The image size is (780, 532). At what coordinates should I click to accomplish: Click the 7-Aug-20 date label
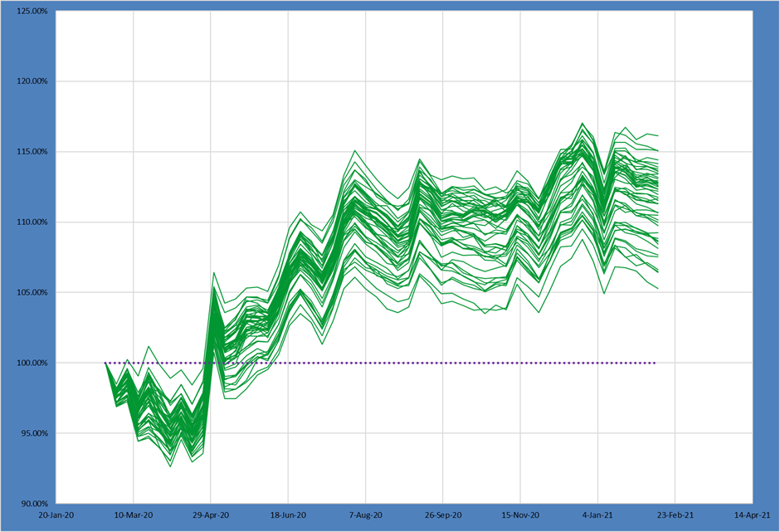(366, 515)
